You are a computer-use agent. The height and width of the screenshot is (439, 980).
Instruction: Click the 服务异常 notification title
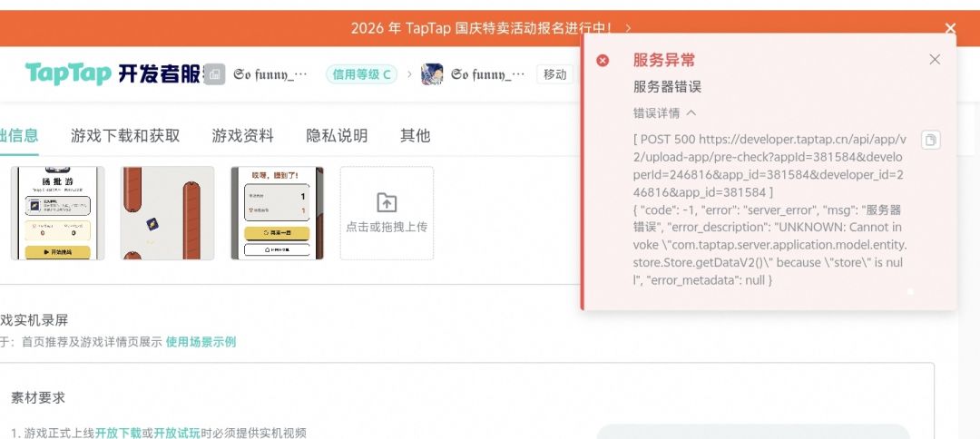(x=663, y=60)
